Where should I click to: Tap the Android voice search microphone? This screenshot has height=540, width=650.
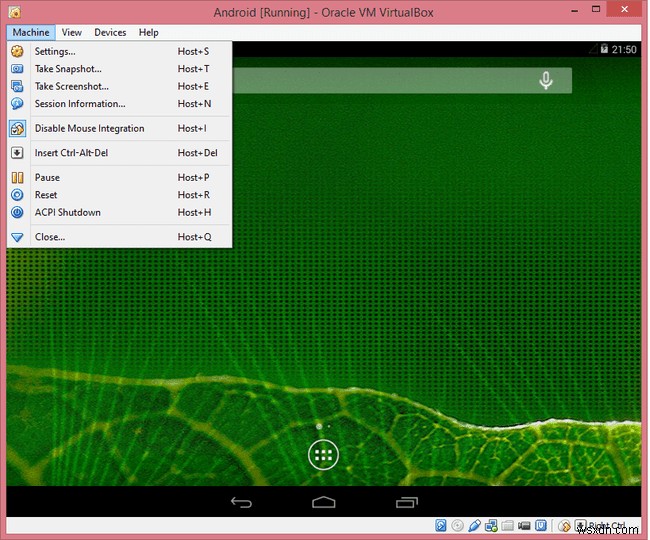click(546, 80)
